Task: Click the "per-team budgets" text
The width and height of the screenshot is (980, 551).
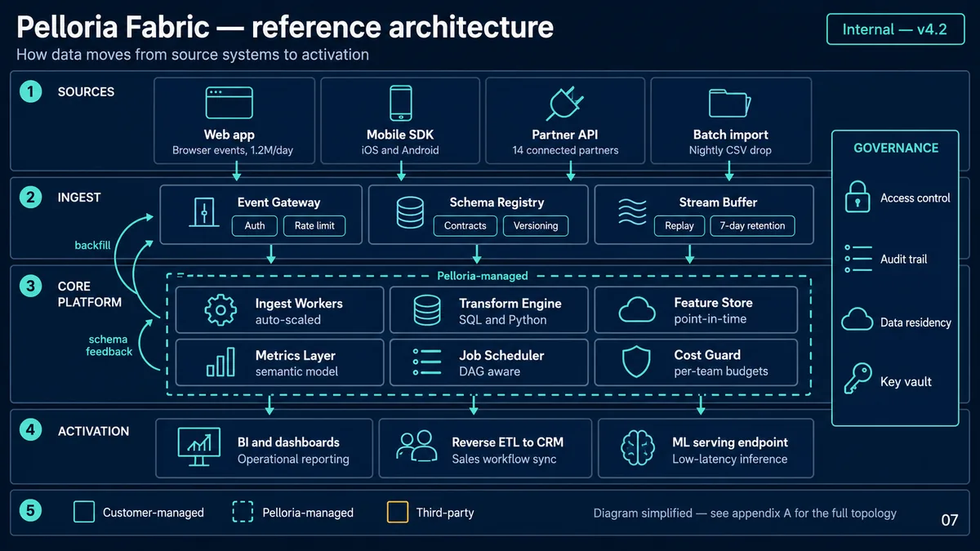Action: point(721,371)
